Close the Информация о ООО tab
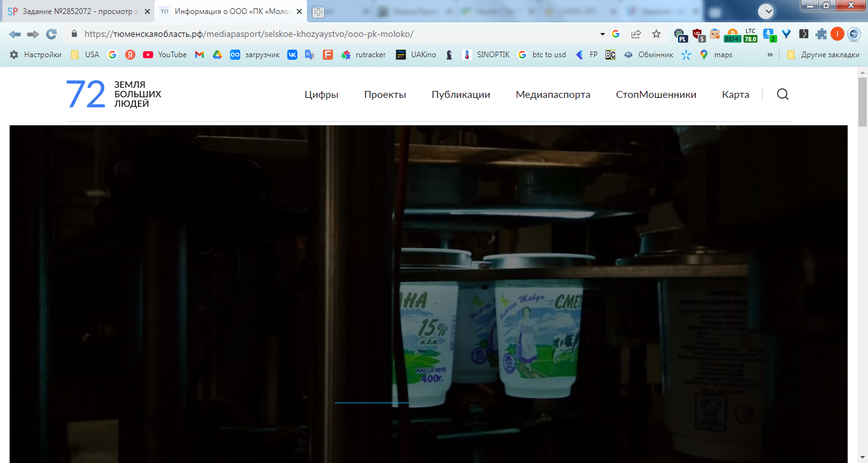This screenshot has height=463, width=868. (x=299, y=11)
